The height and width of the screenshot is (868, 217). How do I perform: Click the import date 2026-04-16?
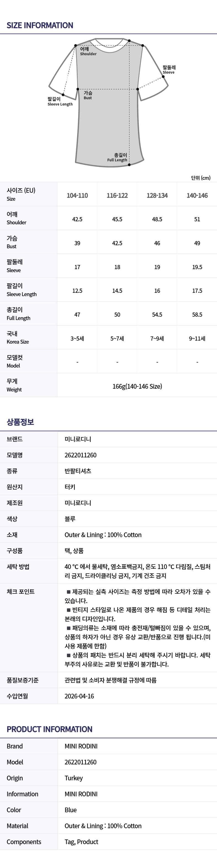pos(79,696)
